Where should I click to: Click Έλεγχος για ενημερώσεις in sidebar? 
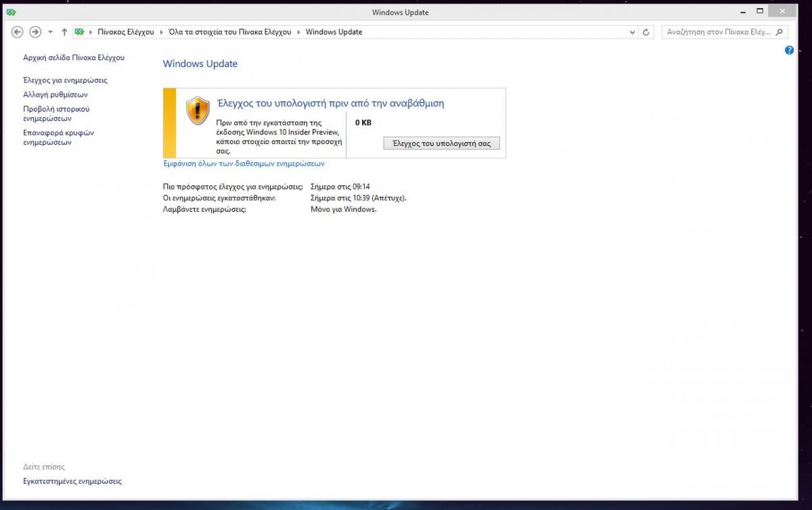(x=65, y=80)
